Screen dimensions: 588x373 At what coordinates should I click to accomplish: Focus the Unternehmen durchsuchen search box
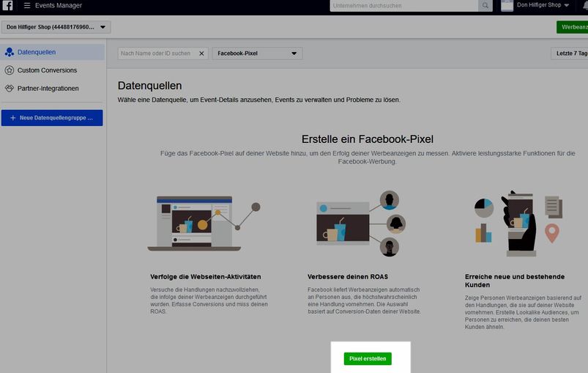[404, 6]
